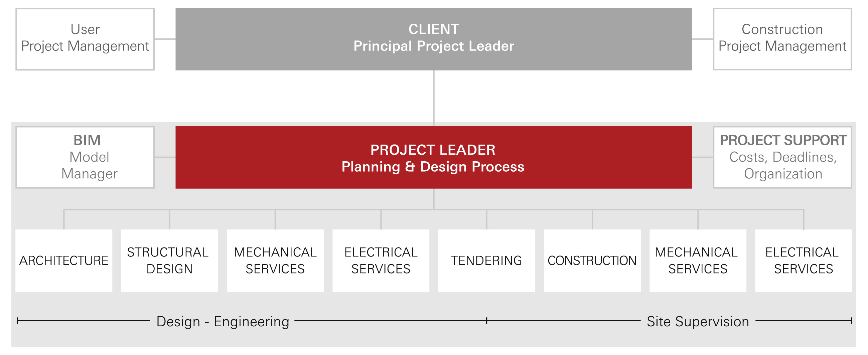Click ELECTRICAL SERVICES under Site Supervision

coord(804,261)
